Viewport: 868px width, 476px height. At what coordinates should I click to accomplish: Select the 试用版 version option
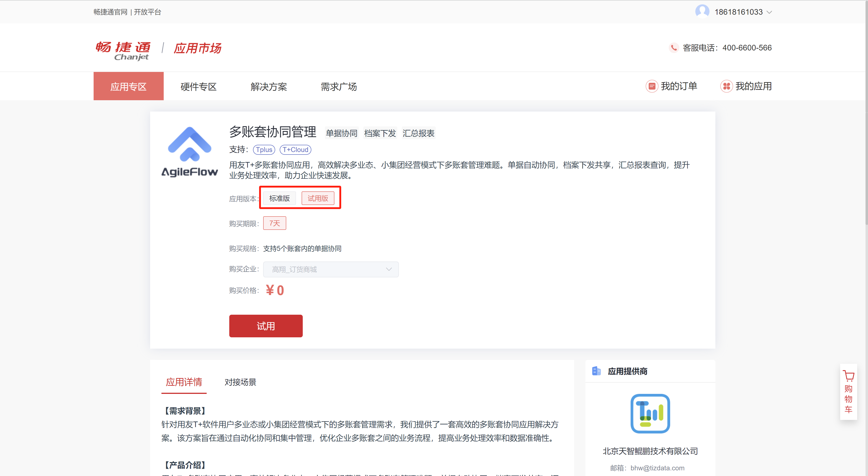point(318,198)
